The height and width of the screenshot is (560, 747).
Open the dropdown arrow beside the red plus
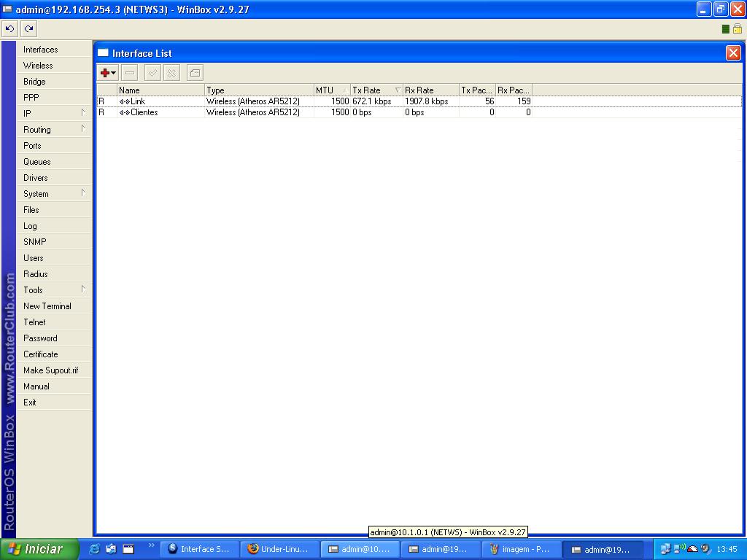click(x=114, y=73)
